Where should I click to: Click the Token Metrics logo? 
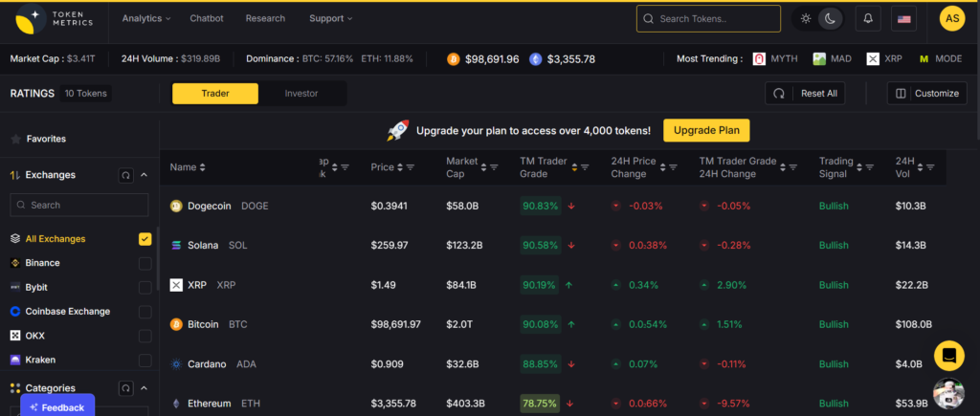point(54,19)
